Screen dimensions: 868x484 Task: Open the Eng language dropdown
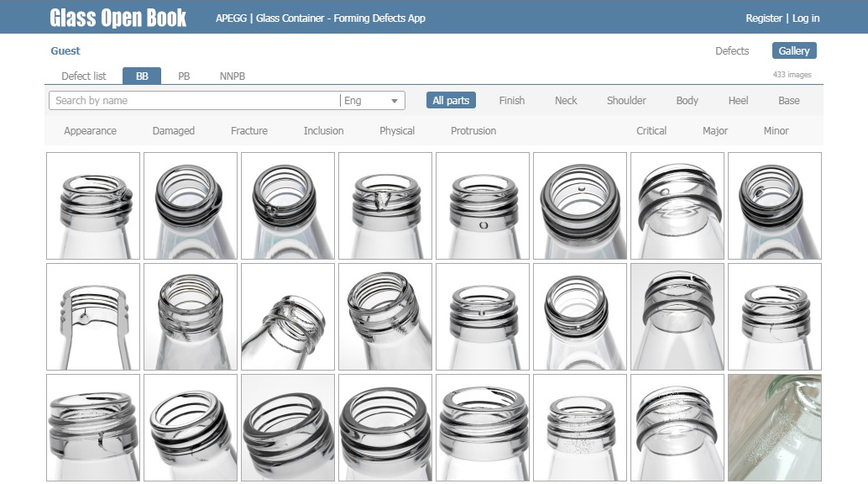click(x=372, y=100)
